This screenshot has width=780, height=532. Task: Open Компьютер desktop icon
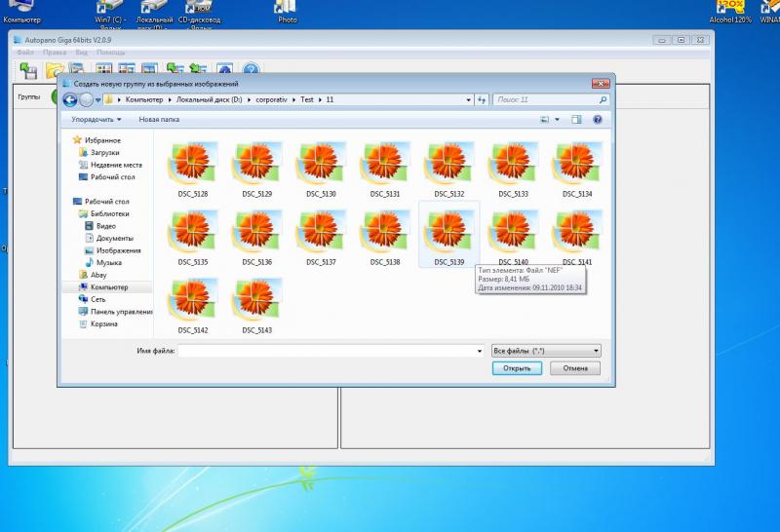(21, 12)
